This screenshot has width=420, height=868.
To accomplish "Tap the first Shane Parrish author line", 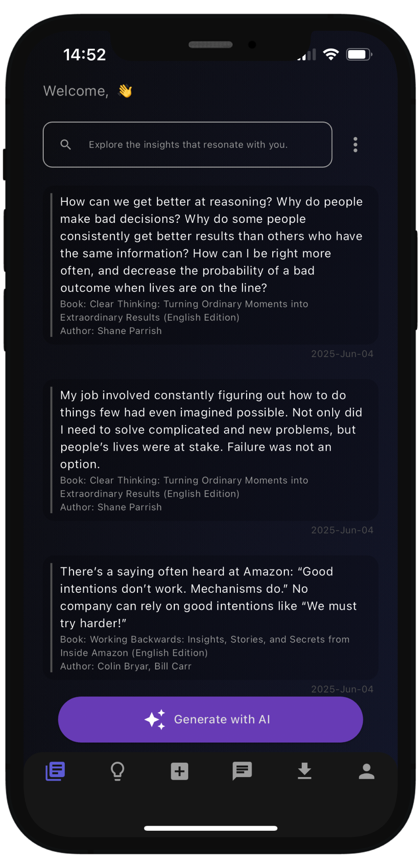I will click(x=111, y=331).
